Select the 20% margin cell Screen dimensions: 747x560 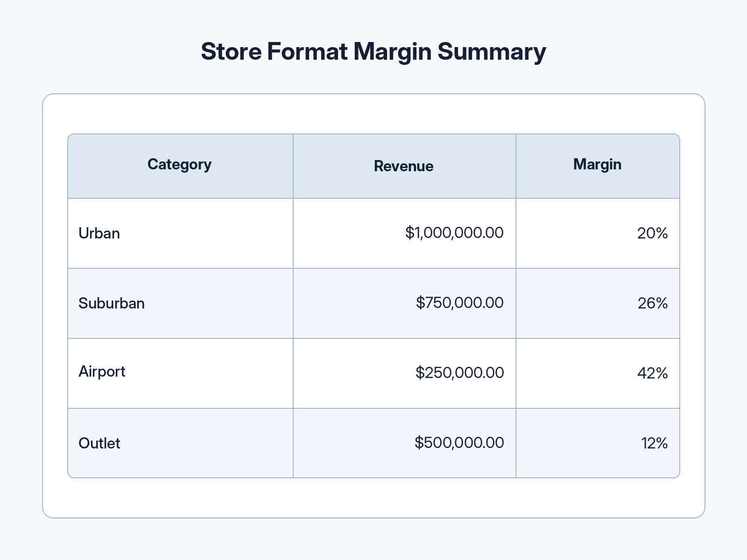pyautogui.click(x=598, y=233)
